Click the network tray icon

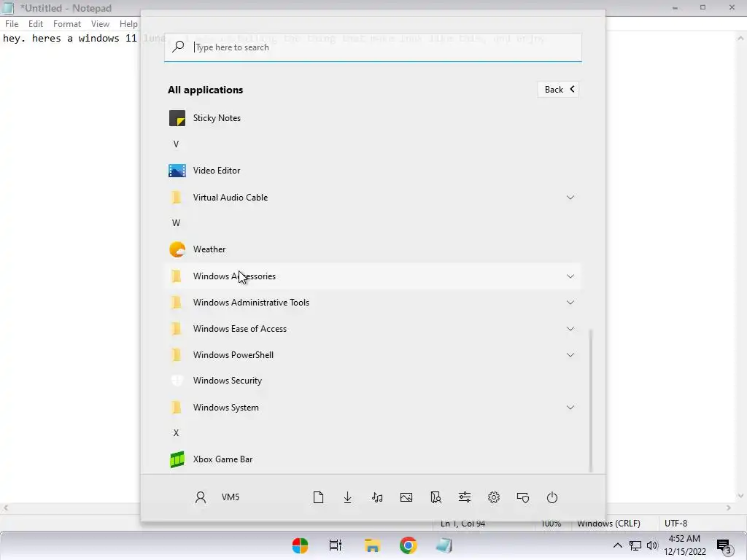[635, 545]
